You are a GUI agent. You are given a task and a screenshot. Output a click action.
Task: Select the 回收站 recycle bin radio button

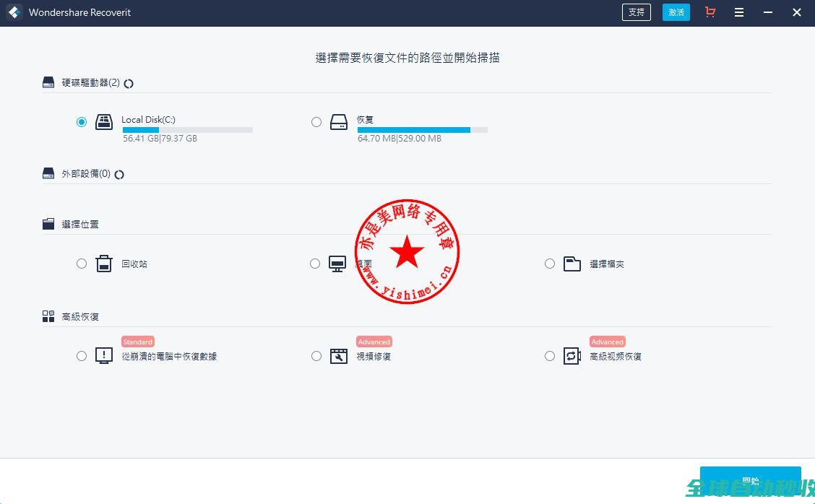[82, 264]
